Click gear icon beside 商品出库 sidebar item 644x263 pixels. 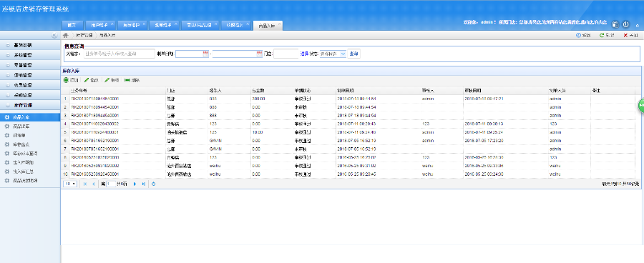click(6, 126)
